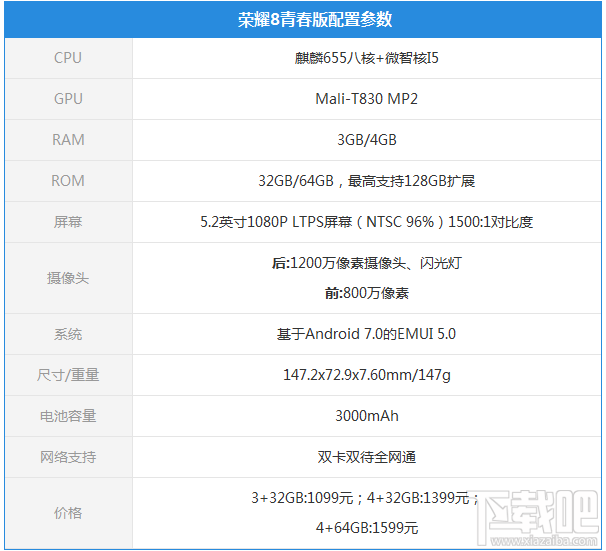The width and height of the screenshot is (606, 551).
Task: Select the CPU row label
Action: tap(68, 58)
